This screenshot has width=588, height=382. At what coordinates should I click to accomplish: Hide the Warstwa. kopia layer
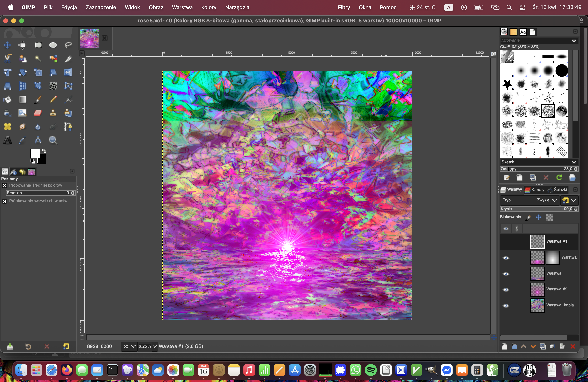506,305
